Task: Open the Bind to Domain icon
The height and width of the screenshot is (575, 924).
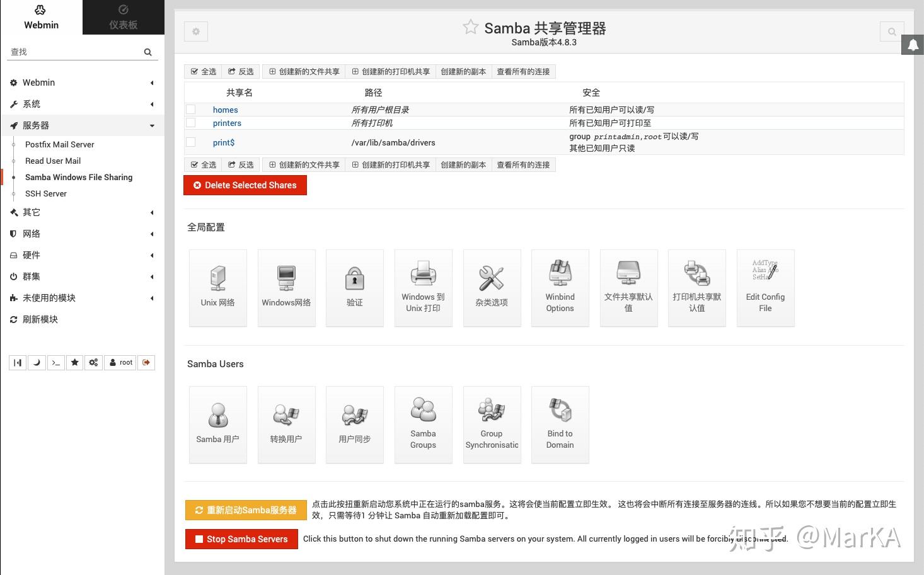Action: (560, 424)
